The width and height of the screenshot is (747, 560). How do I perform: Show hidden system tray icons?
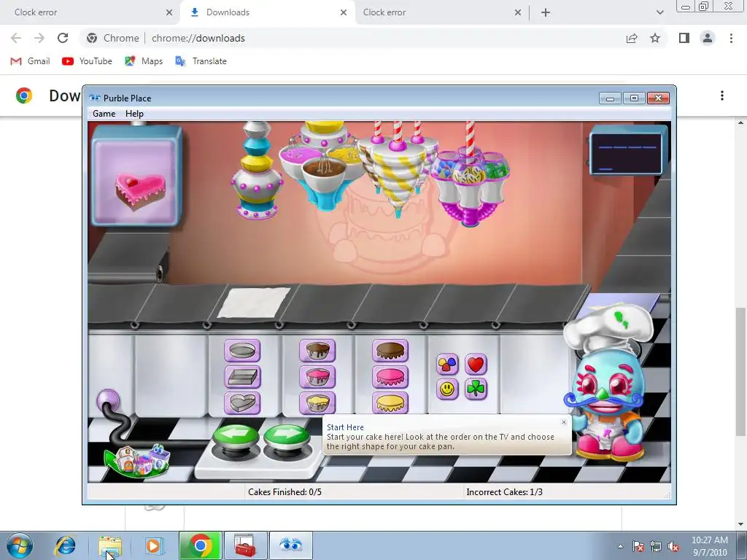(x=620, y=546)
